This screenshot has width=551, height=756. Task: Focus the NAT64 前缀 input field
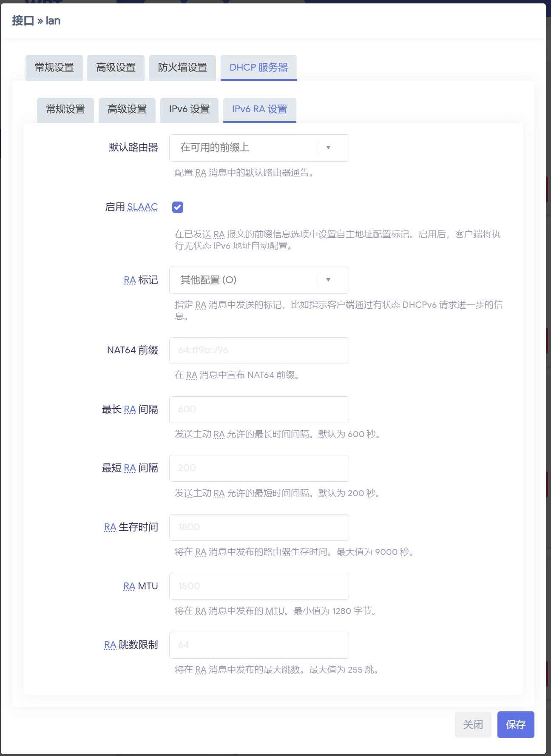coord(259,350)
